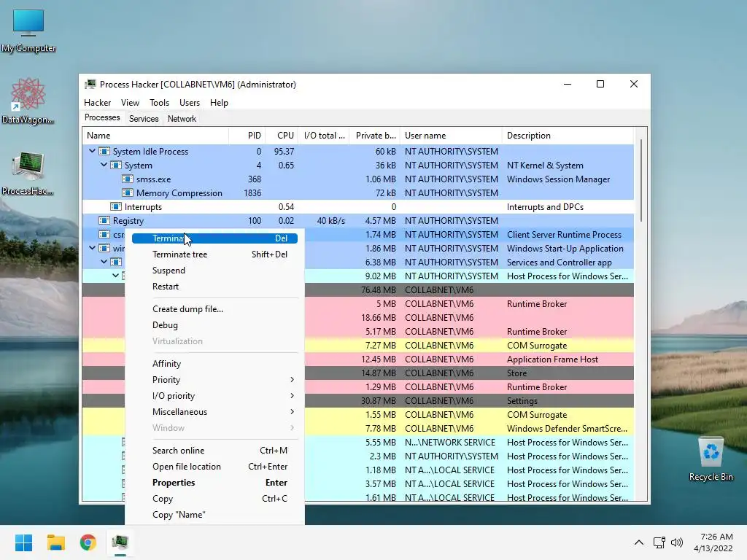
Task: Launch Chrome from the taskbar
Action: (88, 542)
